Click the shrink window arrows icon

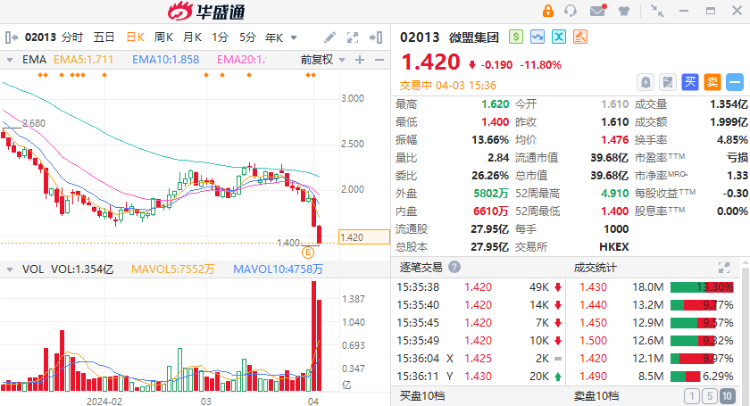pyautogui.click(x=657, y=11)
